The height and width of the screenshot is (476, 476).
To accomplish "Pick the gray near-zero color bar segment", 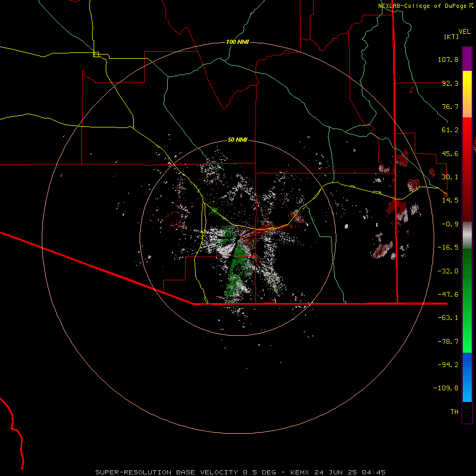I will point(467,235).
